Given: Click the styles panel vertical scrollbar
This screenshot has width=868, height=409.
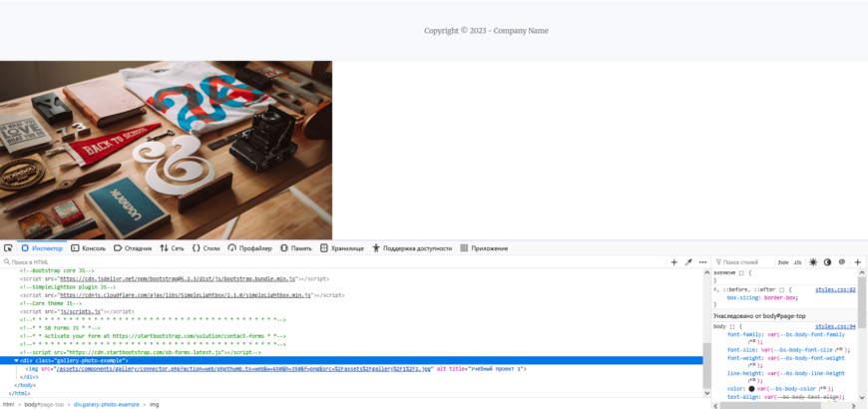Looking at the screenshot, I should click(862, 301).
